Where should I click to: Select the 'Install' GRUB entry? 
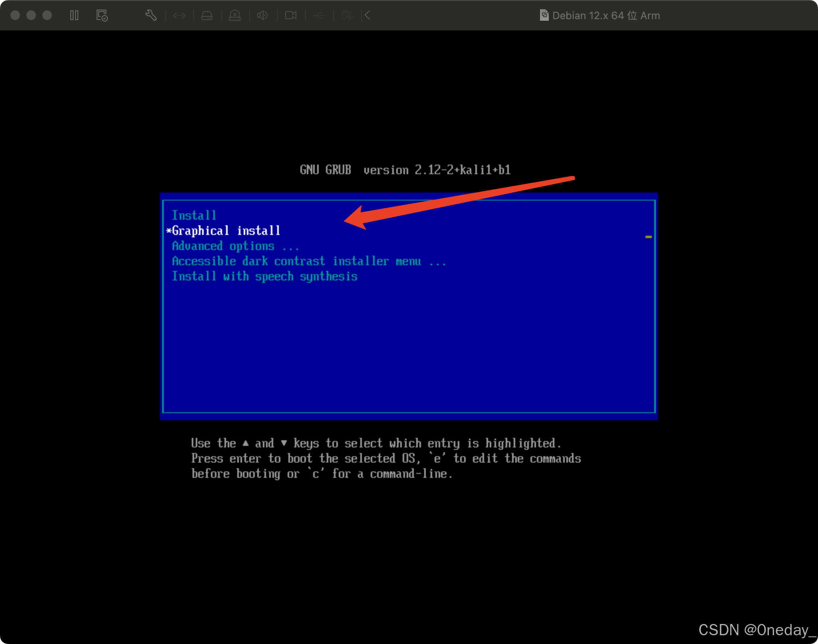point(194,215)
